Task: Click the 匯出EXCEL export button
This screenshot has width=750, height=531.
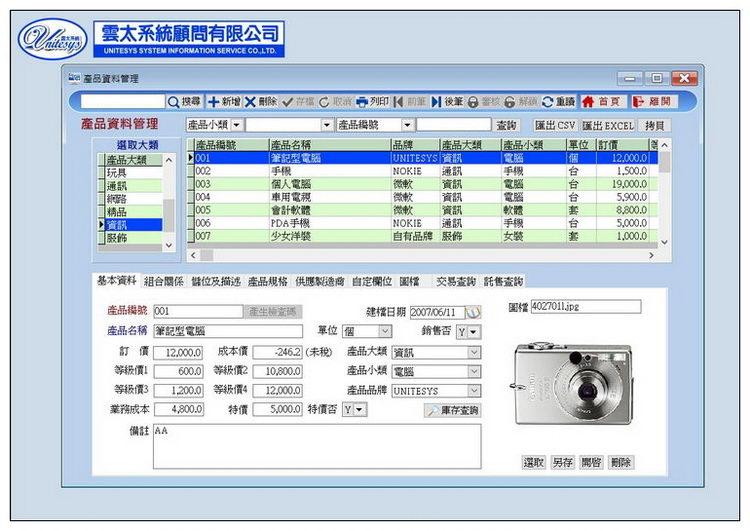Action: pyautogui.click(x=608, y=125)
